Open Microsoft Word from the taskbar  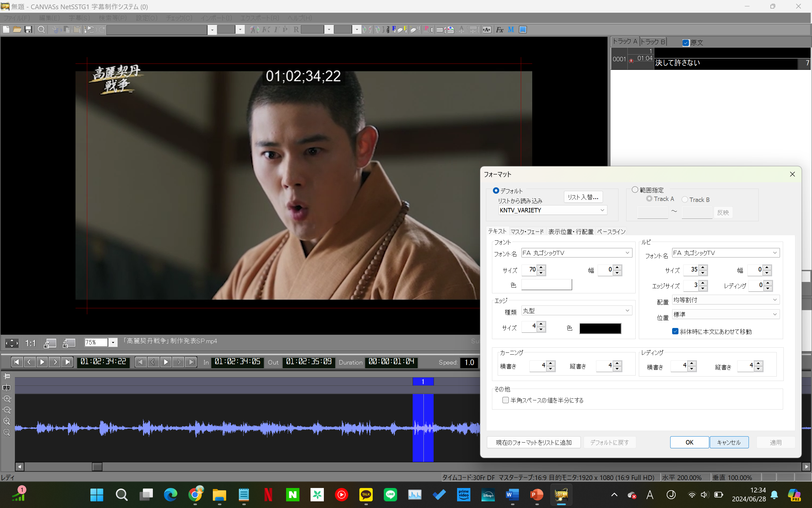tap(512, 495)
